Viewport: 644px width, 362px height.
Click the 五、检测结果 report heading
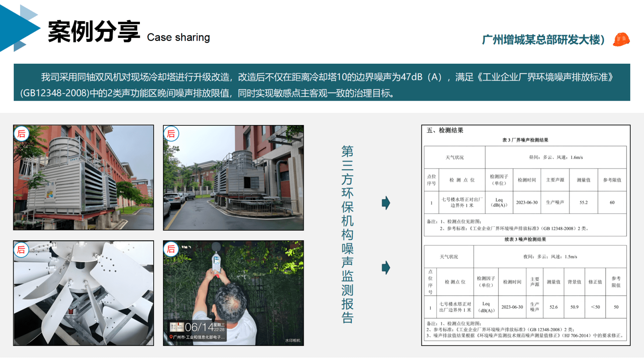(x=445, y=130)
